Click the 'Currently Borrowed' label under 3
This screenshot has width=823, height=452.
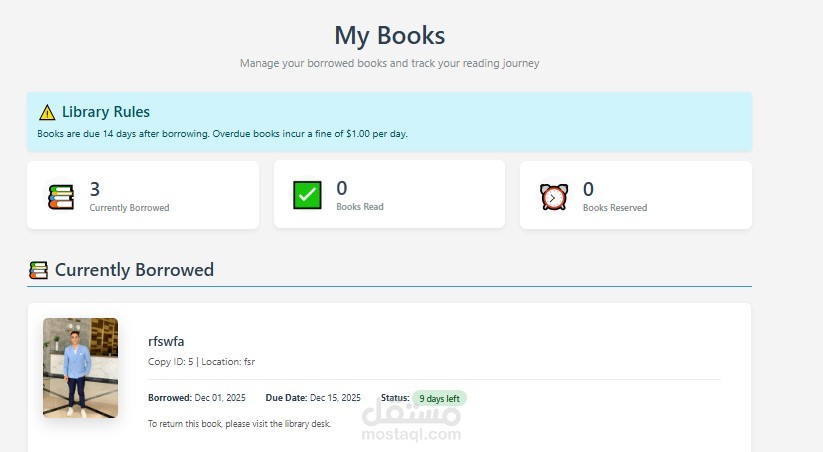[x=129, y=208]
